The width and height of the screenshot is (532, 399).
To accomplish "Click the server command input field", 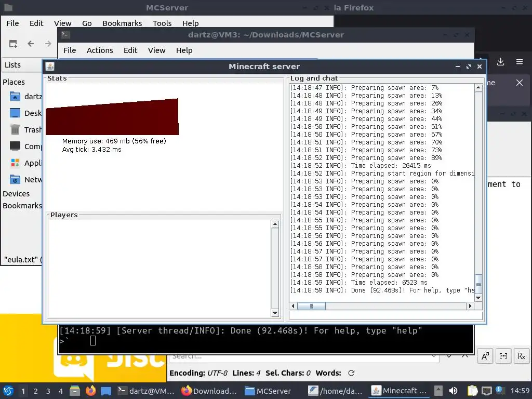I will [x=386, y=315].
